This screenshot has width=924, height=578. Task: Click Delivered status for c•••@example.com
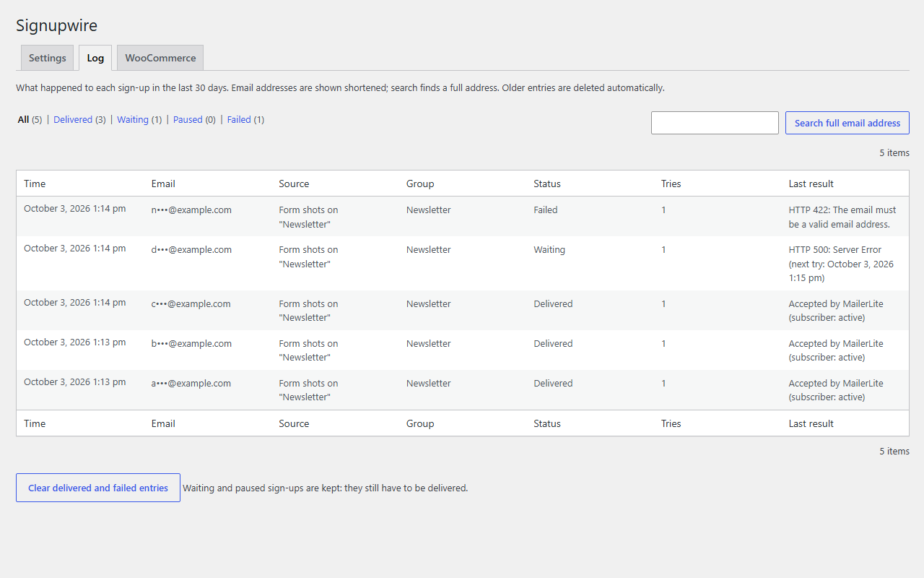click(553, 304)
